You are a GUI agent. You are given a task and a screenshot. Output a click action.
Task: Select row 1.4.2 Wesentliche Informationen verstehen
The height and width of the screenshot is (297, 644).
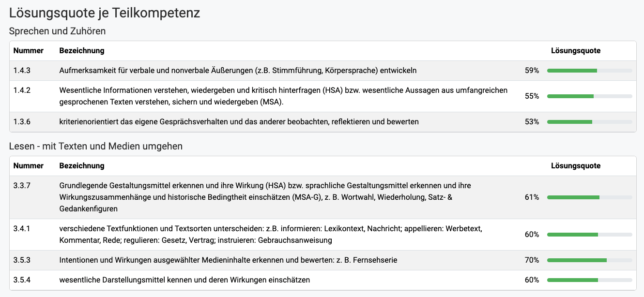[x=322, y=96]
